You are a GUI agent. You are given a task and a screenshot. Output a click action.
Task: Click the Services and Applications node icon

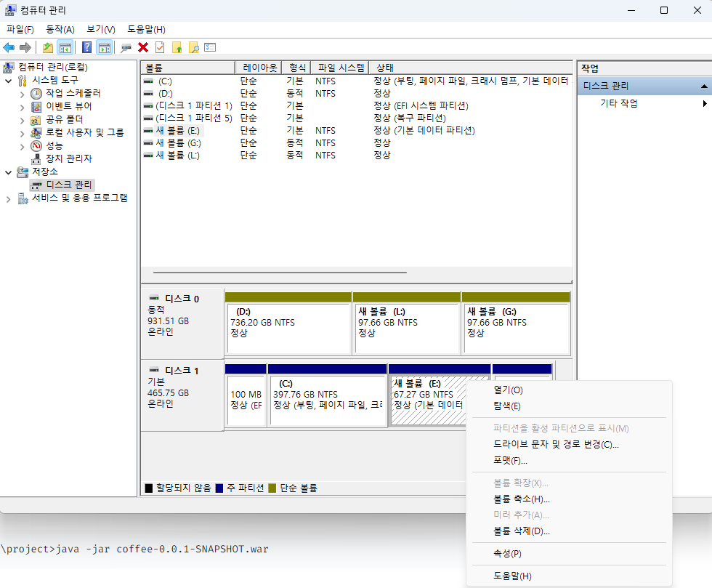23,198
